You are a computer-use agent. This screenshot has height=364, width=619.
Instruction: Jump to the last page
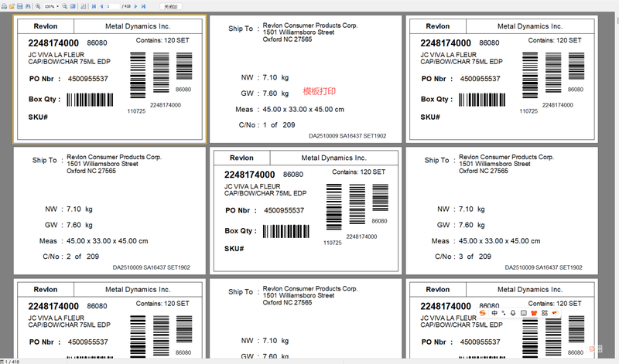click(x=143, y=6)
